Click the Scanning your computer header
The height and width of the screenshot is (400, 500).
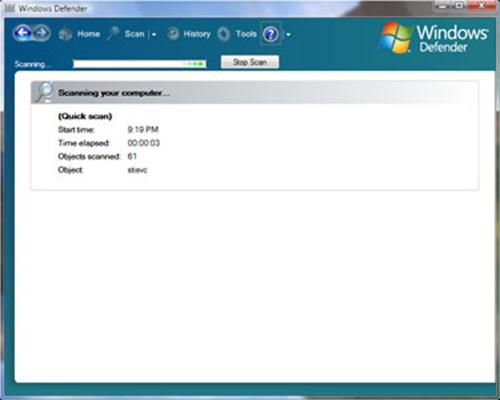[114, 93]
